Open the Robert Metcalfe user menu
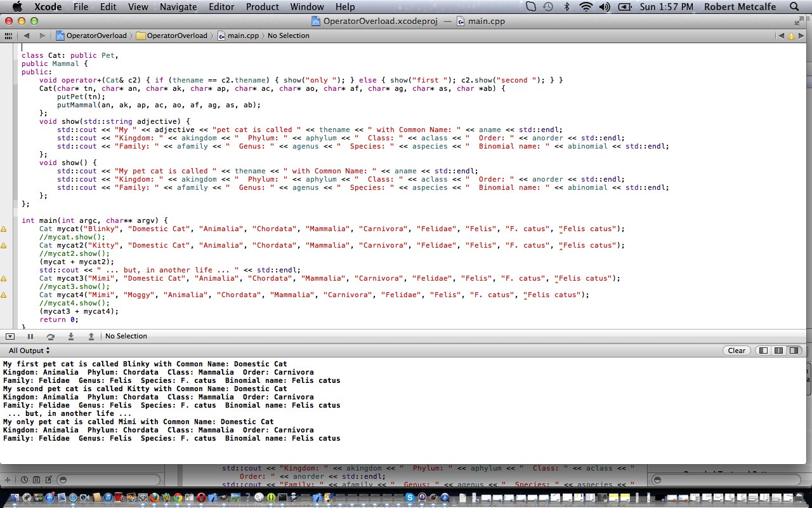This screenshot has width=812, height=508. point(740,7)
